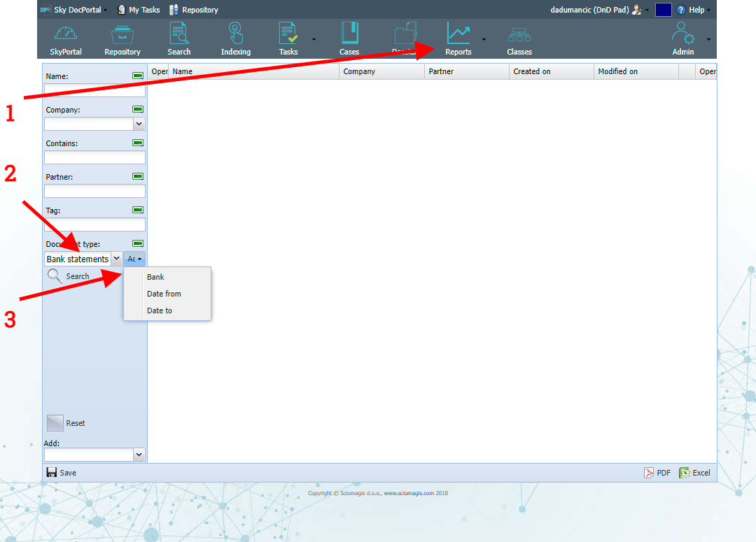Click the top-bar Repository cabinet icon
The width and height of the screenshot is (756, 542).
coord(174,10)
